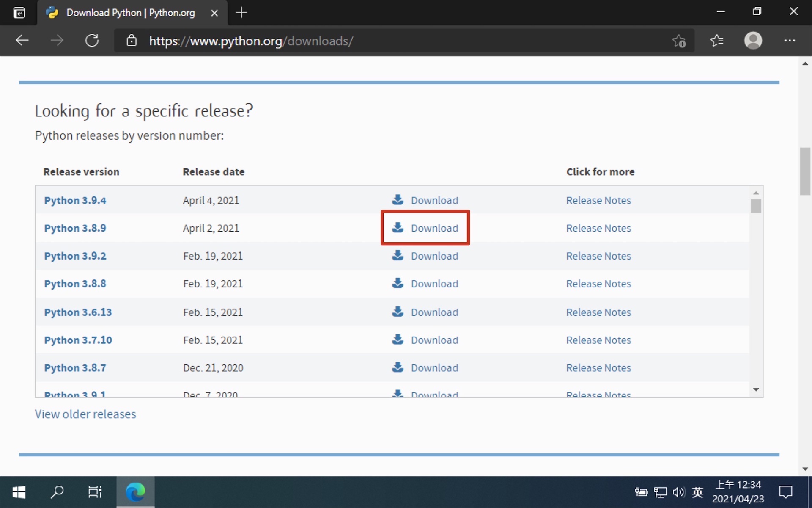This screenshot has width=812, height=508.
Task: Click the releases list scroll-down arrow
Action: coord(756,389)
